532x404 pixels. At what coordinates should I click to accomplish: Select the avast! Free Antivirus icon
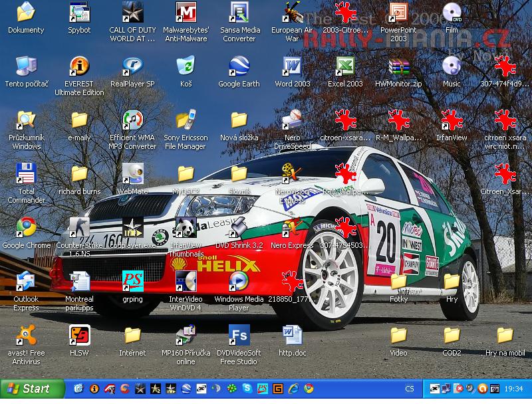[26, 336]
